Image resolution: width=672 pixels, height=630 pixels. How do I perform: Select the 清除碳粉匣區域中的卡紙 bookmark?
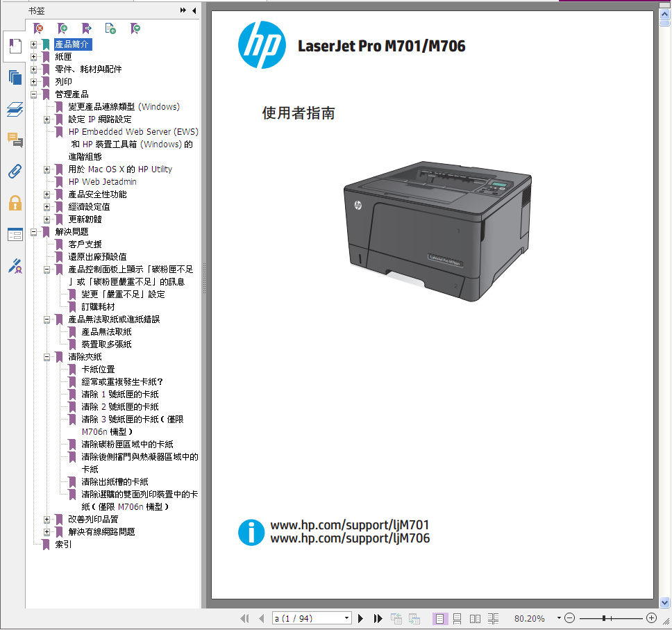[x=127, y=445]
